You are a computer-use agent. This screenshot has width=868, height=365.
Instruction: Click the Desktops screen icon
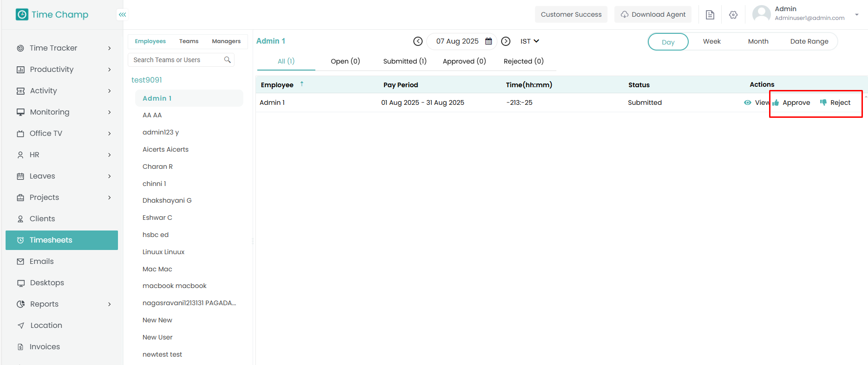(x=21, y=283)
